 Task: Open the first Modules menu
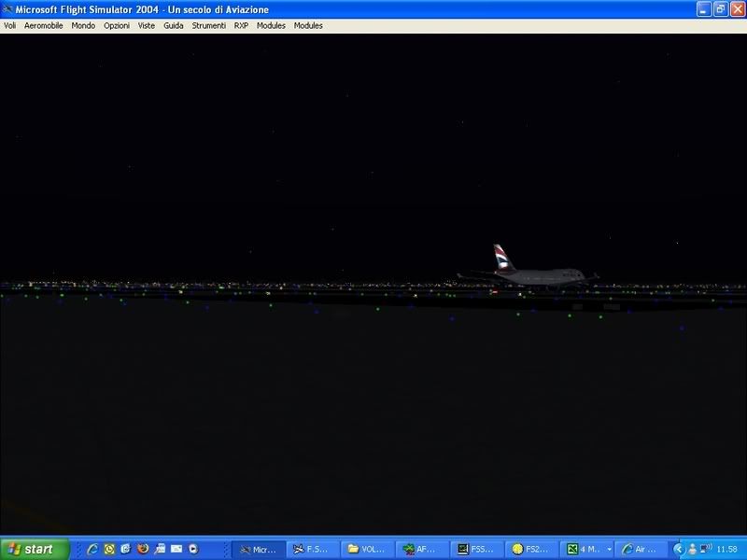point(271,26)
